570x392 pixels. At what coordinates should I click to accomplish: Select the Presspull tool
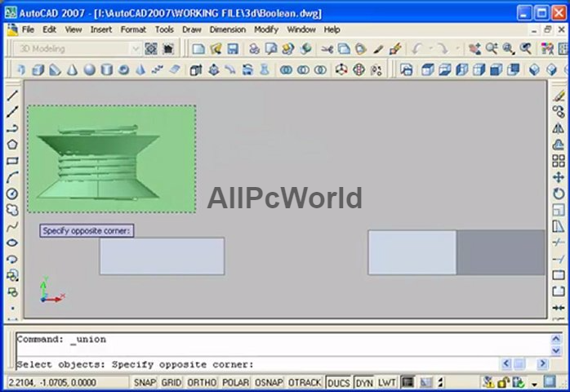214,69
